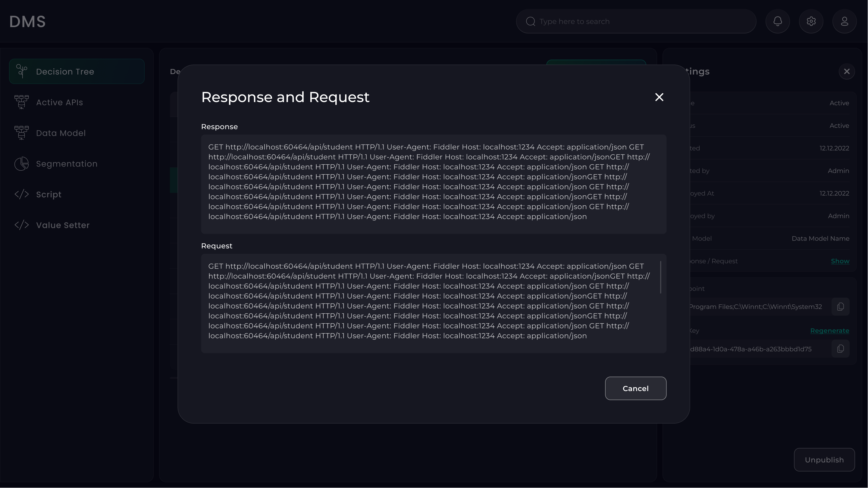Close the Response and Request dialog

click(659, 97)
